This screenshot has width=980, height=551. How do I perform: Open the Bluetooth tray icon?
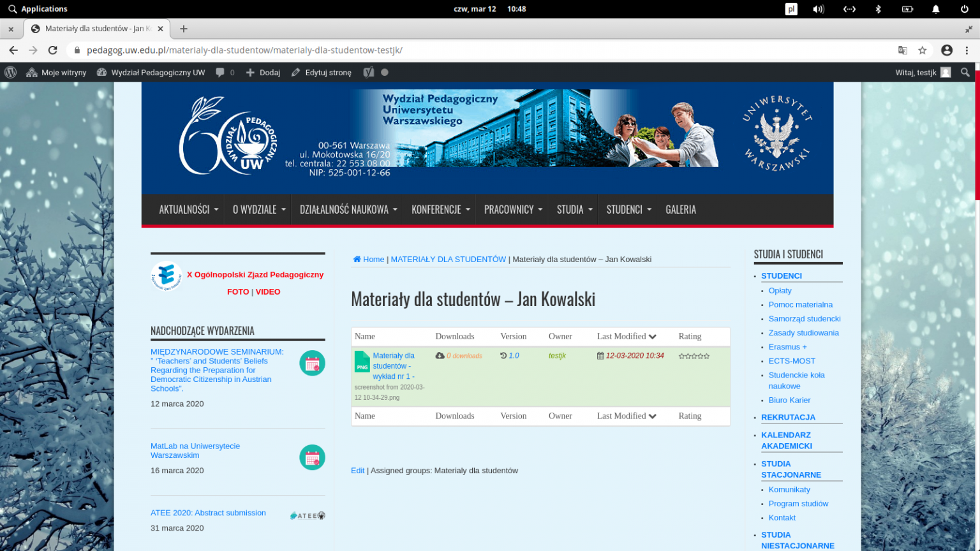tap(878, 9)
